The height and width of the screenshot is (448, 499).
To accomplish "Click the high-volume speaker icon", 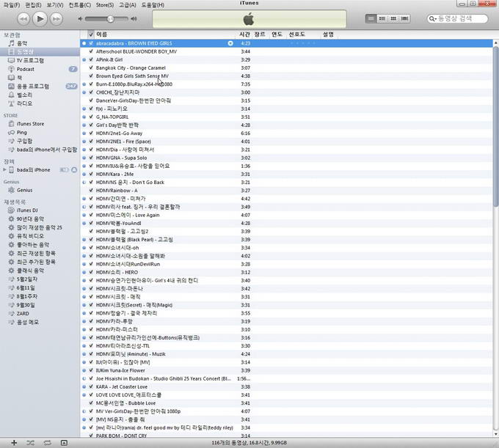I will tap(134, 19).
